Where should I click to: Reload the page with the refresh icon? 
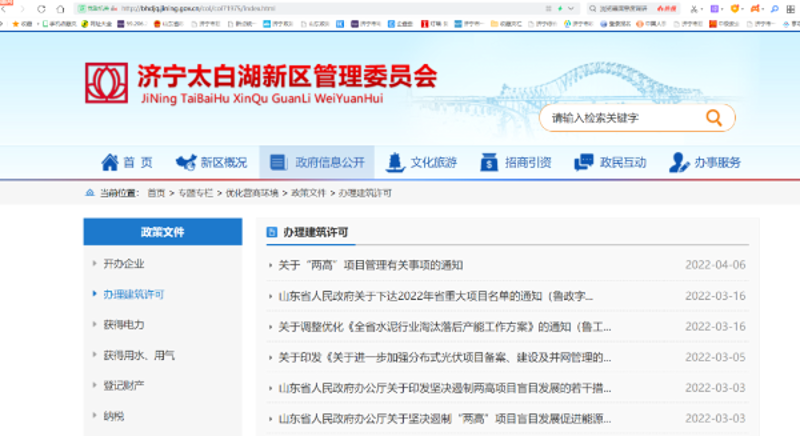coord(41,9)
